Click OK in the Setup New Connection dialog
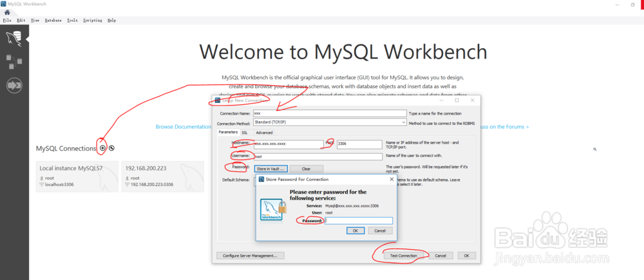The height and width of the screenshot is (280, 644). 466,256
